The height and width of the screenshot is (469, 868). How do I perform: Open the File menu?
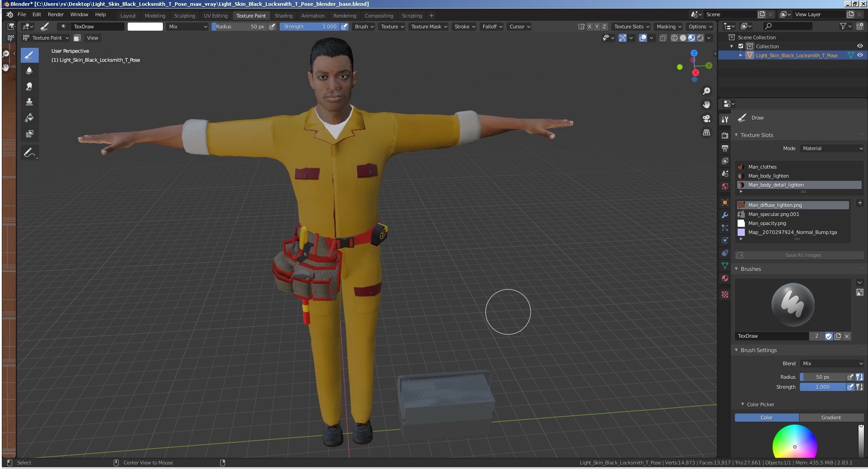pyautogui.click(x=22, y=14)
